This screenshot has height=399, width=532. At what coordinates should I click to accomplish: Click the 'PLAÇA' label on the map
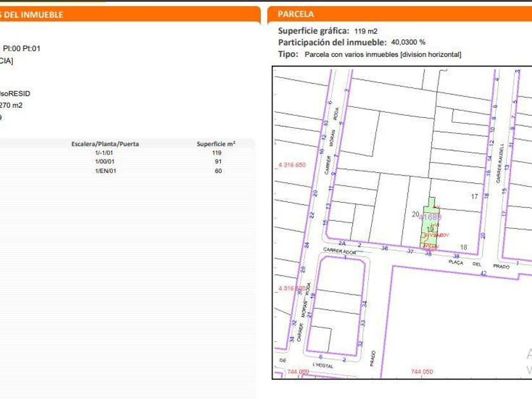[x=455, y=262]
